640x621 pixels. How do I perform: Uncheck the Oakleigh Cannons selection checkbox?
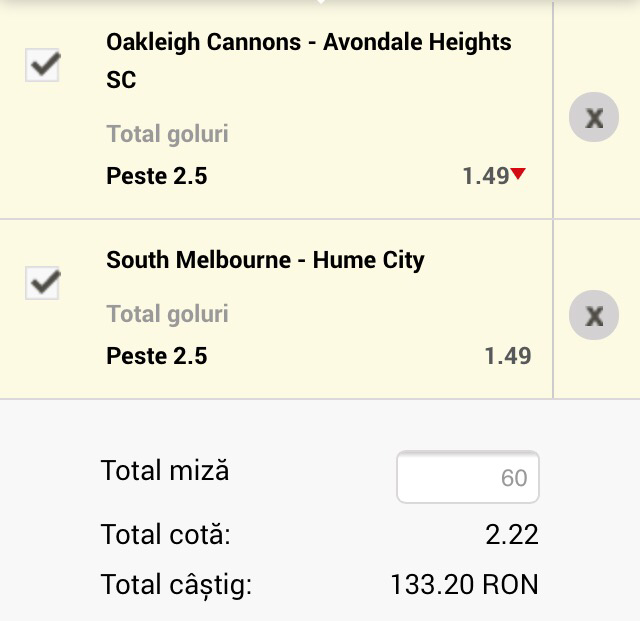pos(42,66)
